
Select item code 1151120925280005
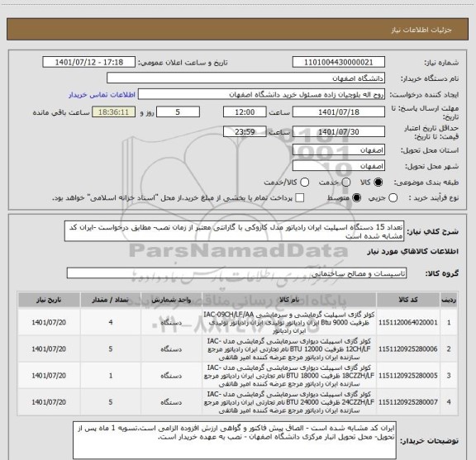(x=408, y=376)
